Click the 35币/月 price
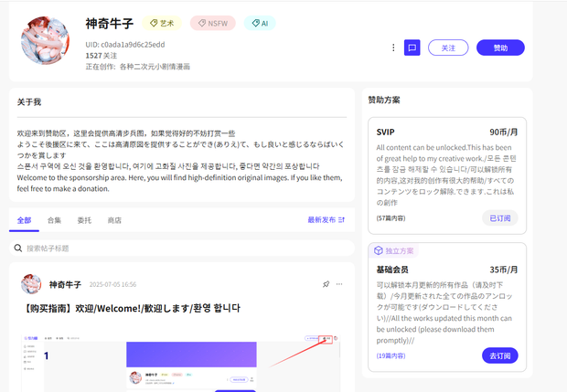Viewport: 567px width, 392px height. click(x=504, y=270)
